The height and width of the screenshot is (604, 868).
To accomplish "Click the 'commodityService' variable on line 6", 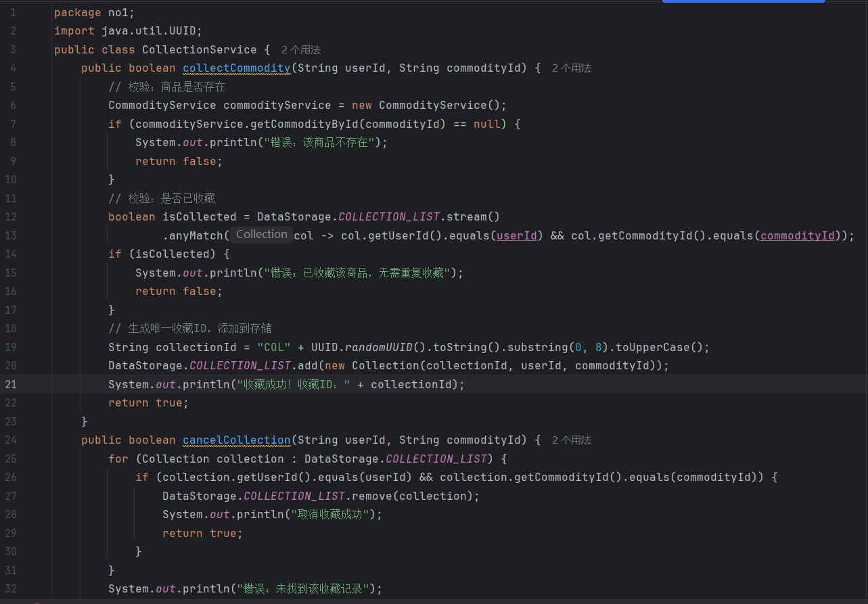I will [277, 106].
